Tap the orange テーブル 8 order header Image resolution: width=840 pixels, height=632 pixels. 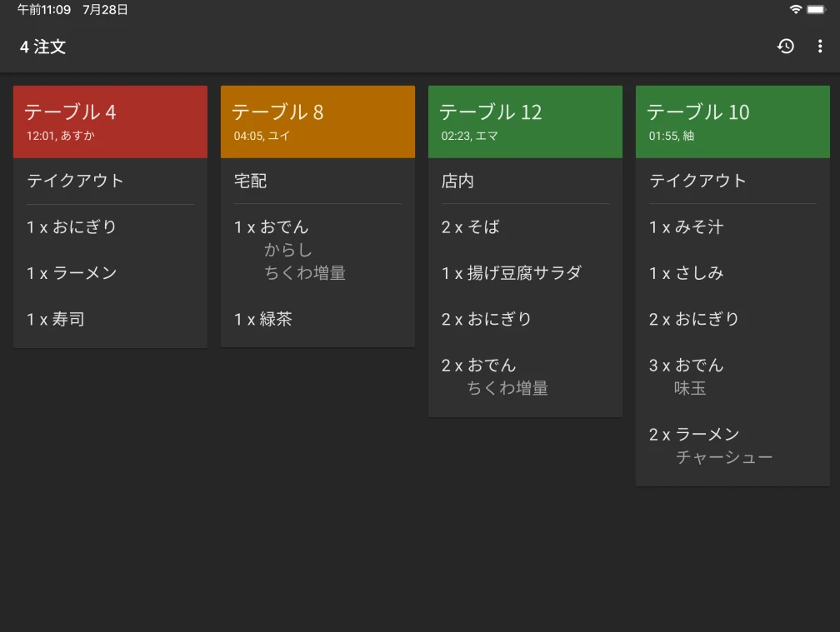[317, 121]
